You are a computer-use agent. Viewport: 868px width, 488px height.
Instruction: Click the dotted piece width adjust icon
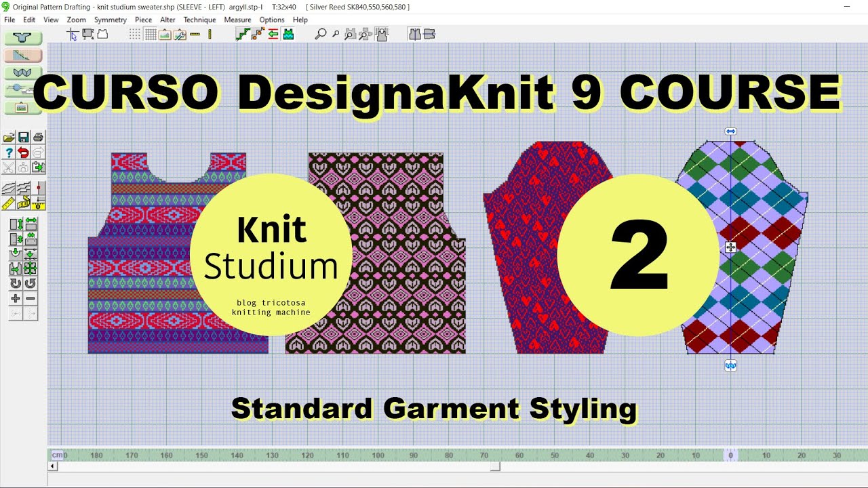31,239
